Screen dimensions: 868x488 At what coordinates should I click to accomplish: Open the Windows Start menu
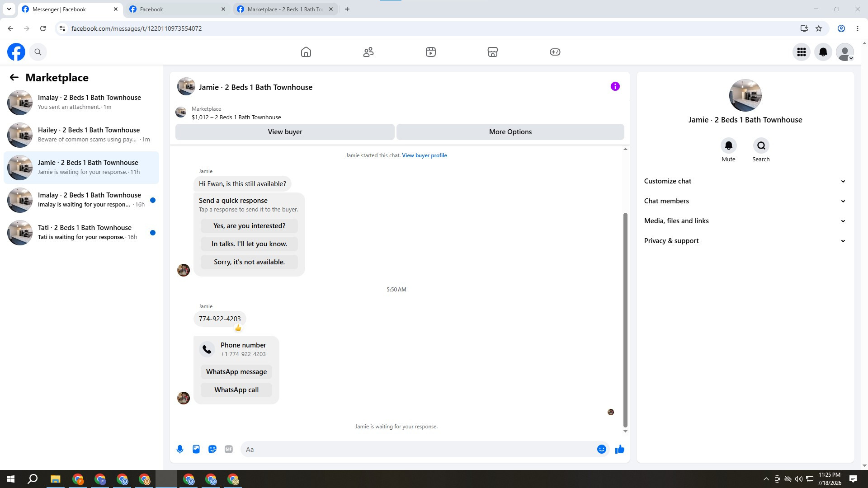pos(11,479)
